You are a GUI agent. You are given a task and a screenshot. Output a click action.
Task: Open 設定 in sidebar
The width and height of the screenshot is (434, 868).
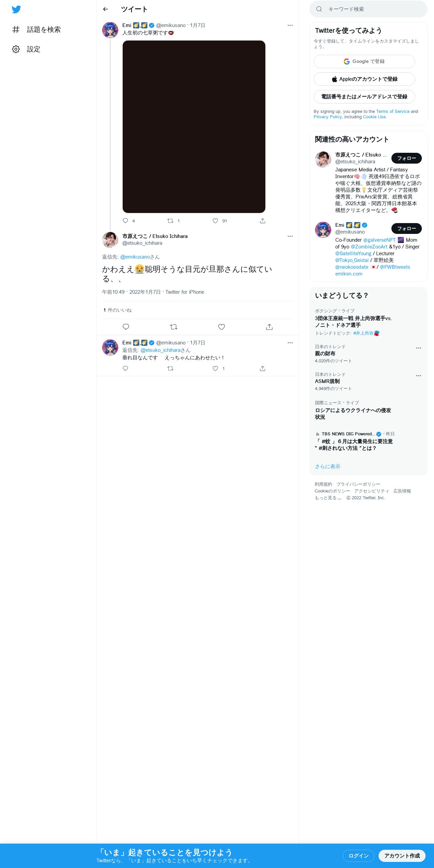pyautogui.click(x=26, y=49)
